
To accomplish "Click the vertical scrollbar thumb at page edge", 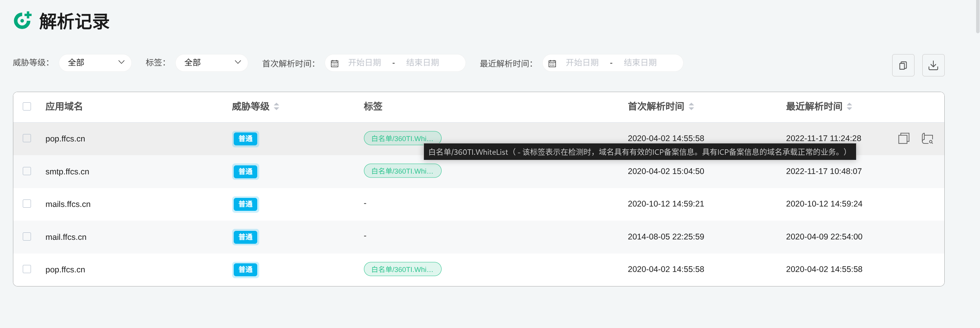I will (x=978, y=16).
